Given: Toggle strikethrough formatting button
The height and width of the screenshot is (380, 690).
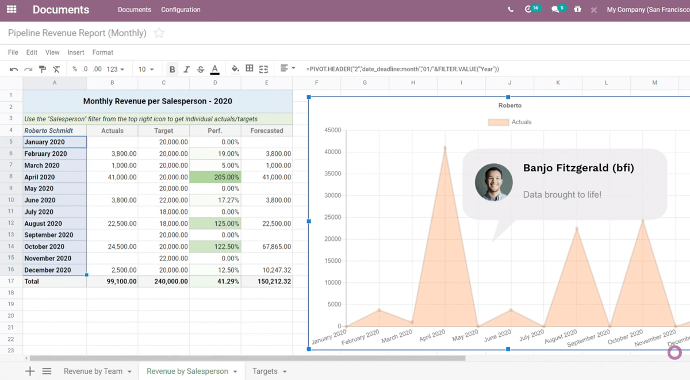Looking at the screenshot, I should click(200, 69).
